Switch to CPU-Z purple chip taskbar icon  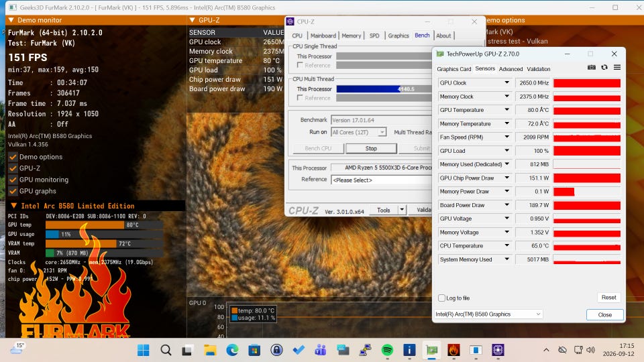click(498, 350)
